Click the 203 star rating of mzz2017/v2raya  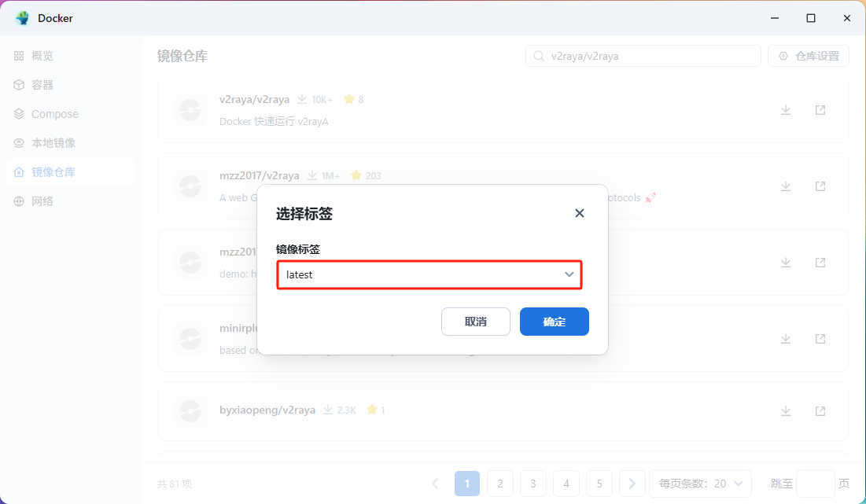367,175
